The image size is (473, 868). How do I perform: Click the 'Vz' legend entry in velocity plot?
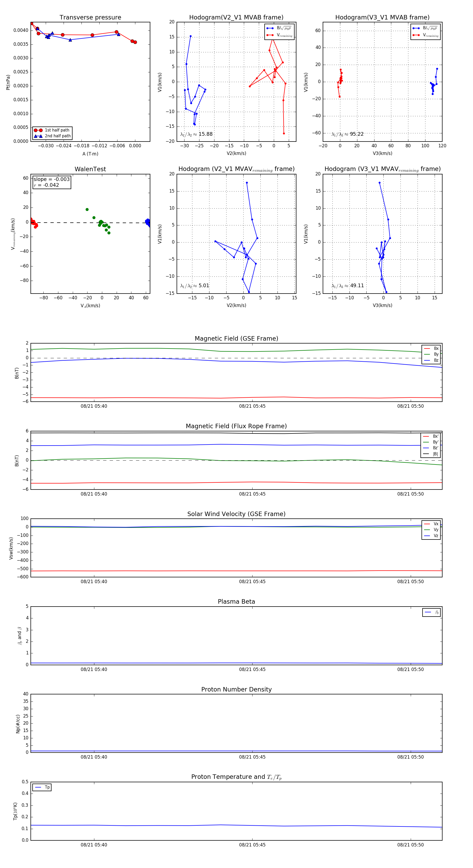click(x=431, y=536)
